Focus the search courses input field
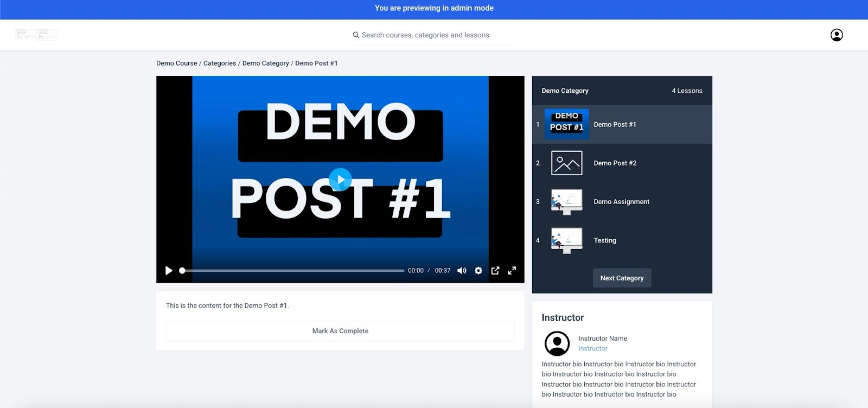Image resolution: width=868 pixels, height=408 pixels. point(434,35)
